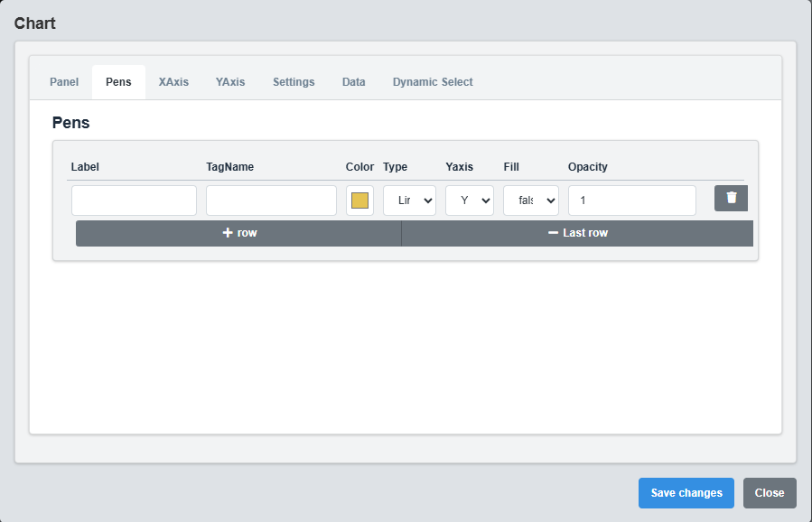Focus the pen Label text field

coord(134,200)
